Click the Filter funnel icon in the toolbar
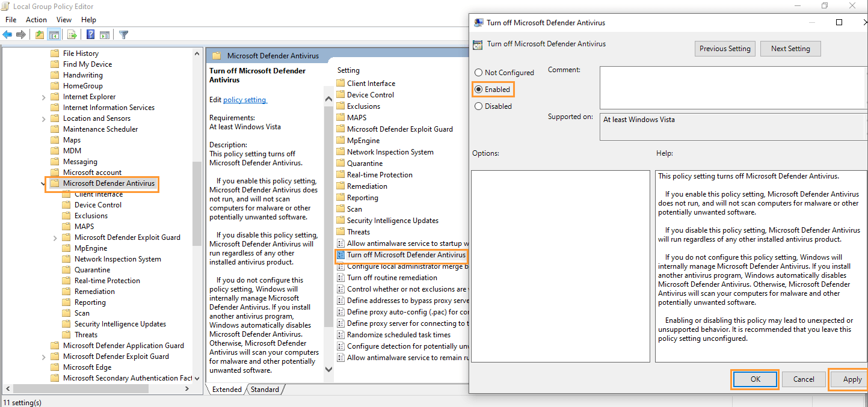Screen dimensions: 868x407 (x=124, y=34)
